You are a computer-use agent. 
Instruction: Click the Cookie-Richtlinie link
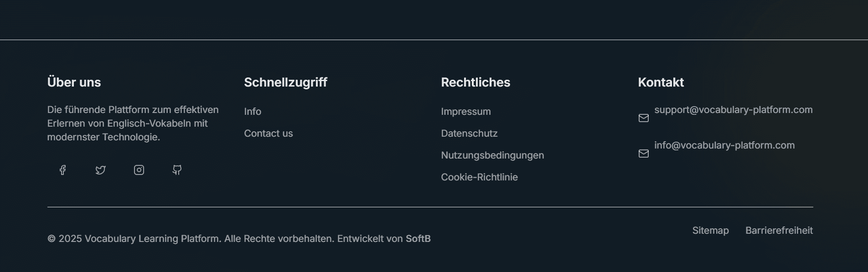coord(479,177)
